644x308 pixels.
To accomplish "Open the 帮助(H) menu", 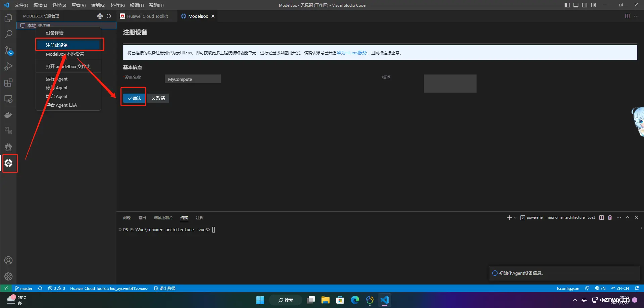I will pyautogui.click(x=156, y=5).
